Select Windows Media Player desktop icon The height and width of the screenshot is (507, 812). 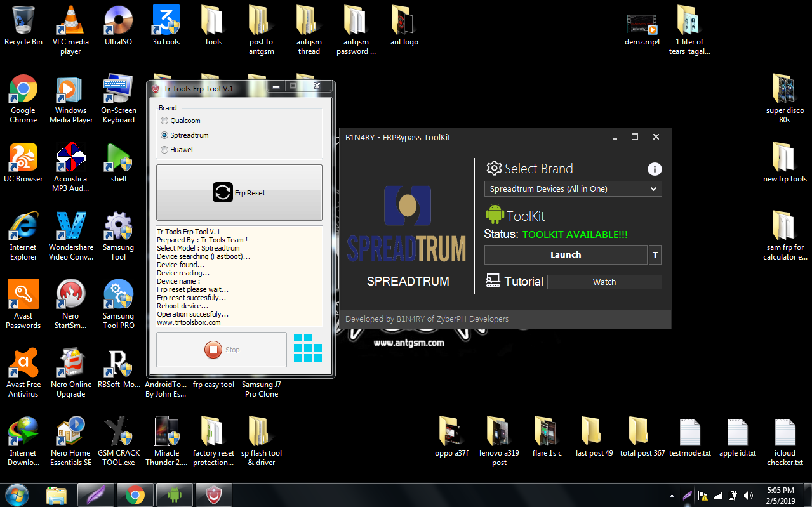pyautogui.click(x=70, y=99)
